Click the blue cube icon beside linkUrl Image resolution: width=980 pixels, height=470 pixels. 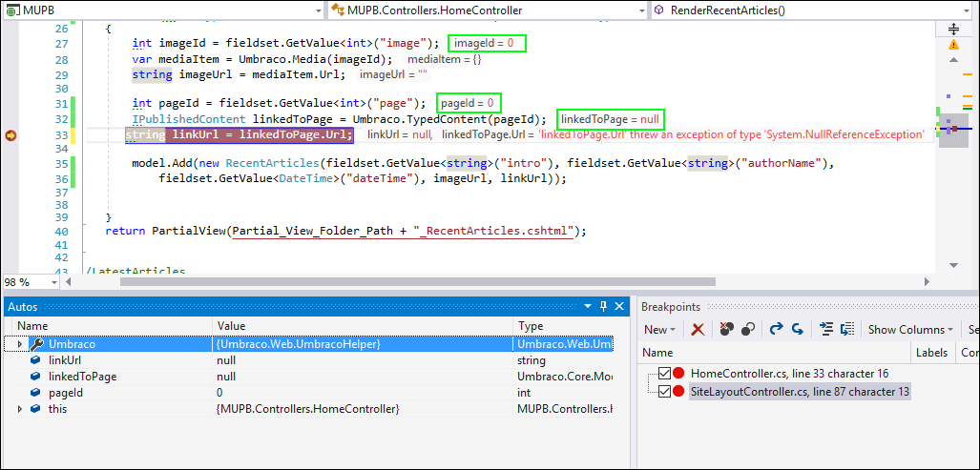tap(36, 360)
